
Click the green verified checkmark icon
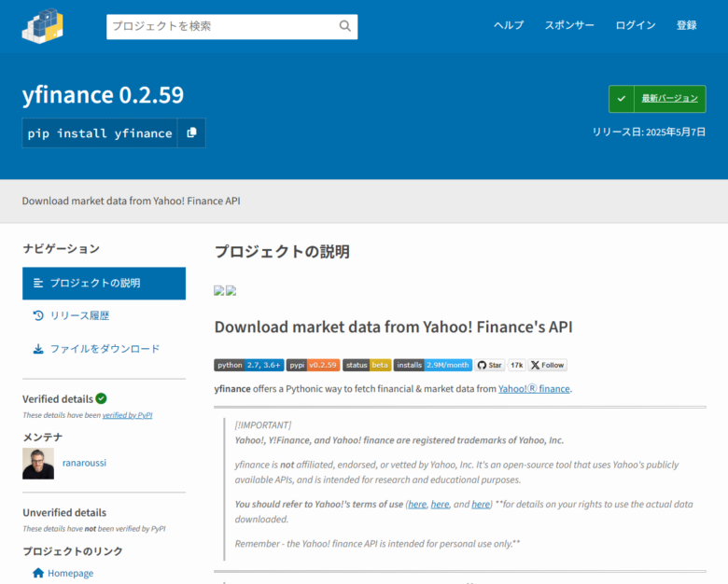pos(101,398)
